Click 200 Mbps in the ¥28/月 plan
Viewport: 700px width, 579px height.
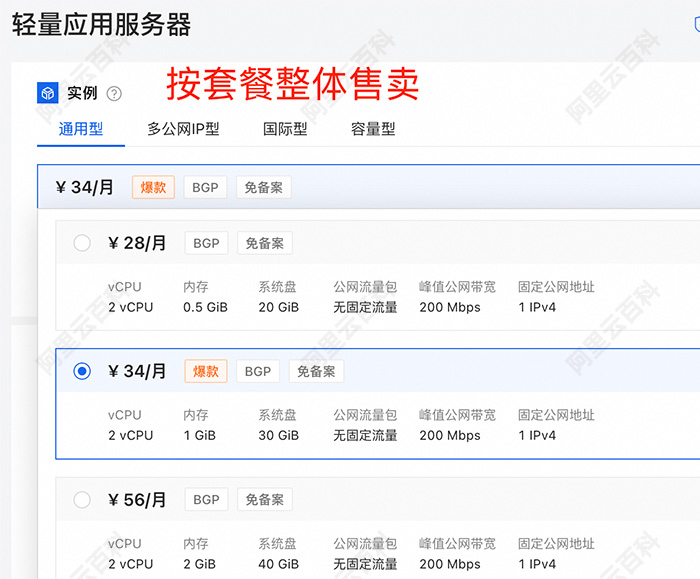click(x=450, y=307)
